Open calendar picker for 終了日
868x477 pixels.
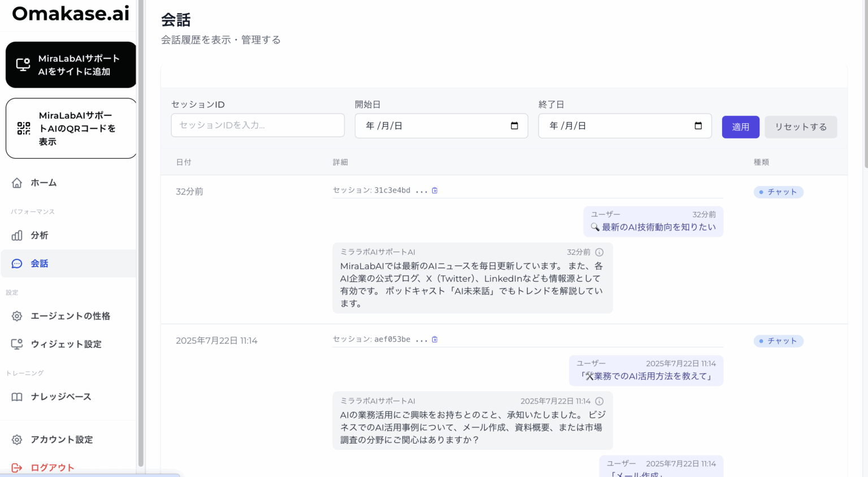tap(698, 126)
